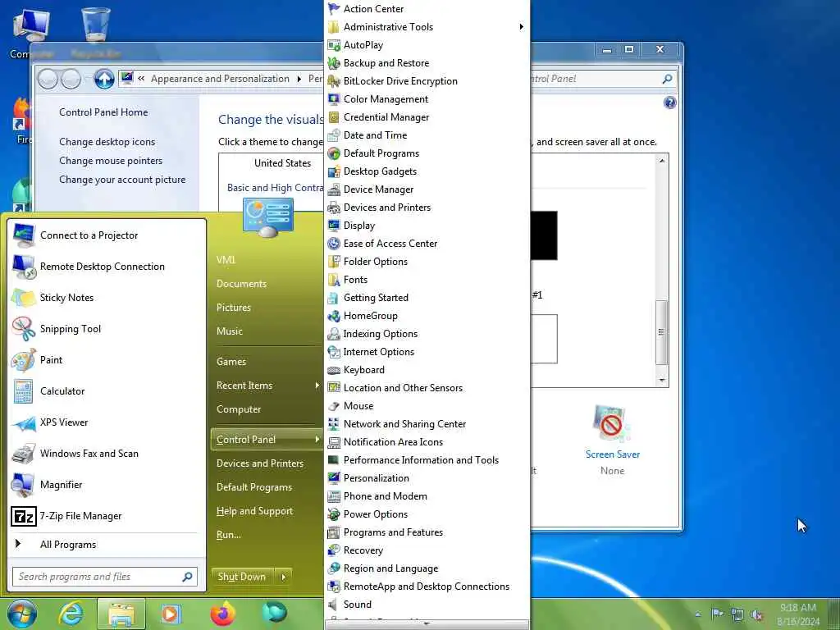Image resolution: width=840 pixels, height=630 pixels.
Task: Open Date and Time icon
Action: [334, 135]
